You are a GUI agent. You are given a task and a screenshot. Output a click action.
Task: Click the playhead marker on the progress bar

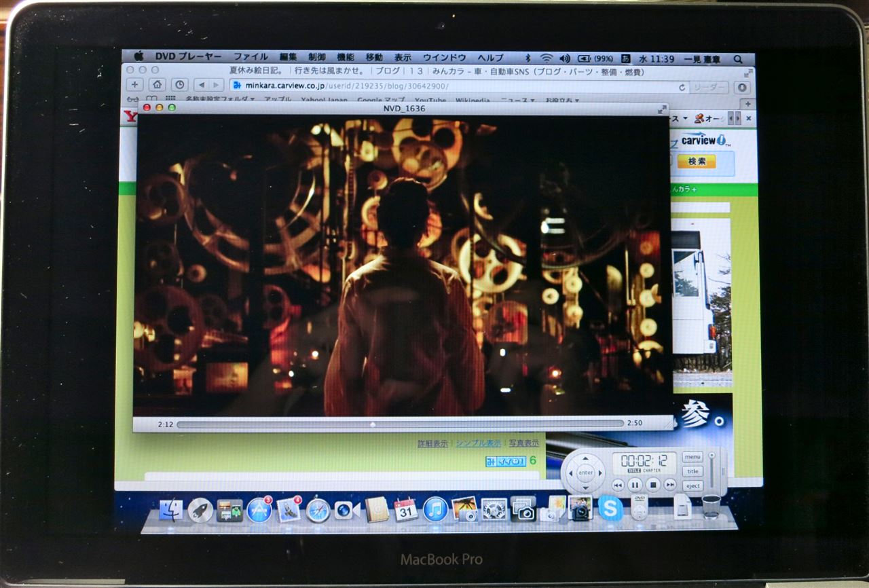[372, 424]
